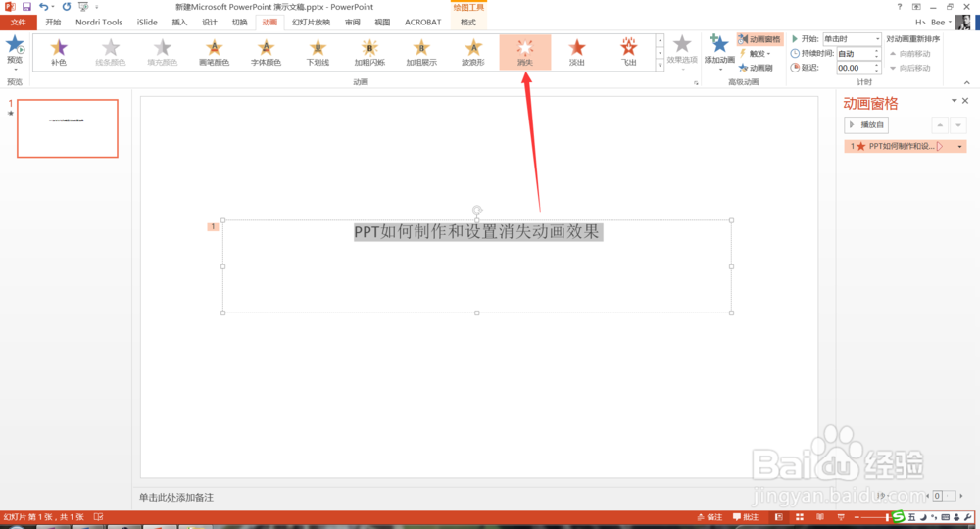Select the 飞出 exit animation
The height and width of the screenshot is (529, 980).
(629, 52)
